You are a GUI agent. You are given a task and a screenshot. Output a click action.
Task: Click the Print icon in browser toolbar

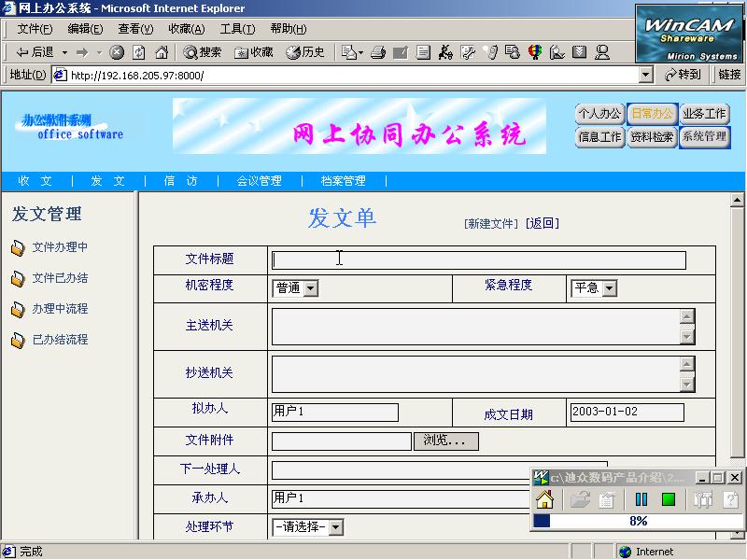click(379, 52)
